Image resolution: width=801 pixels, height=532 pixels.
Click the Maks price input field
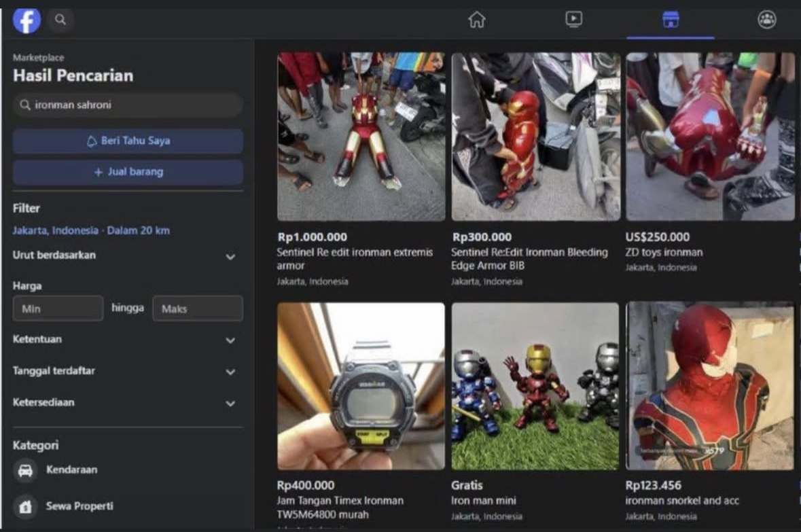point(198,308)
